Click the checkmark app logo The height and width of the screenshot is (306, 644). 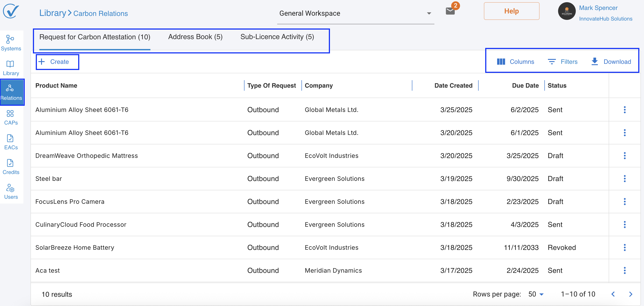point(11,11)
